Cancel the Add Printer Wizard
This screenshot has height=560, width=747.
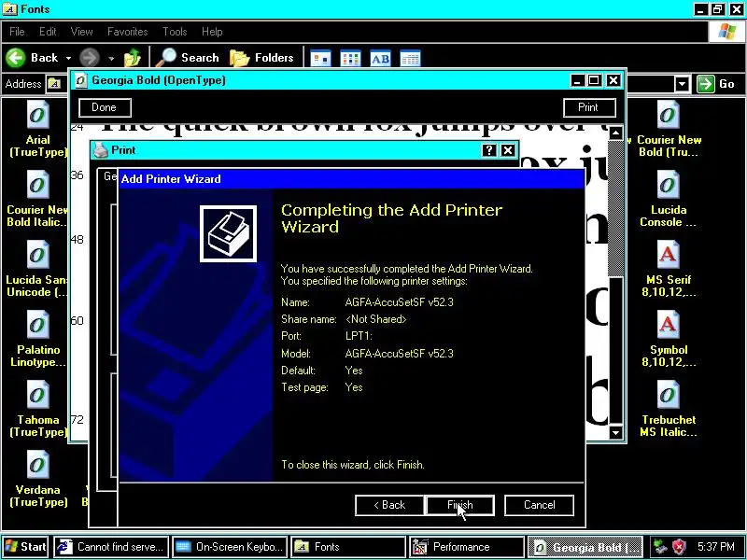[539, 505]
